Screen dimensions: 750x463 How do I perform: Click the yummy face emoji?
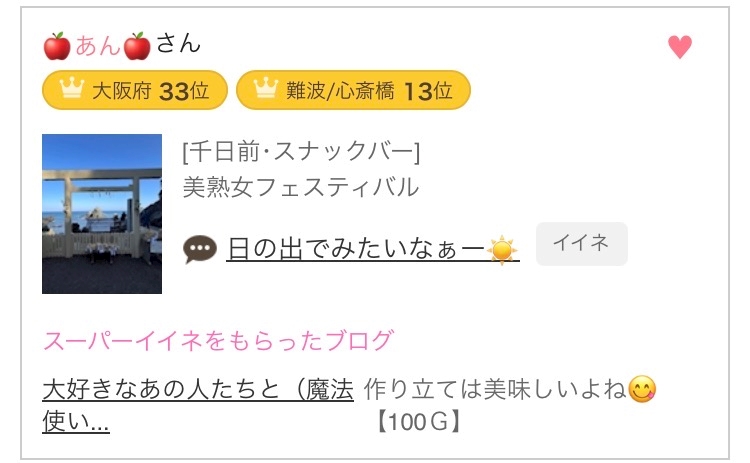click(x=641, y=389)
